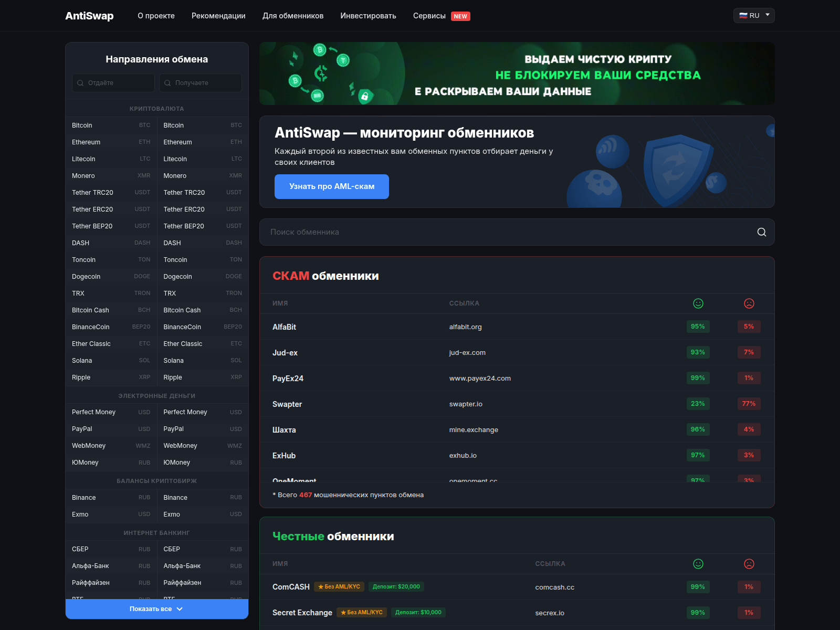840x630 pixels.
Task: Focus the Получаете search field
Action: pos(201,83)
